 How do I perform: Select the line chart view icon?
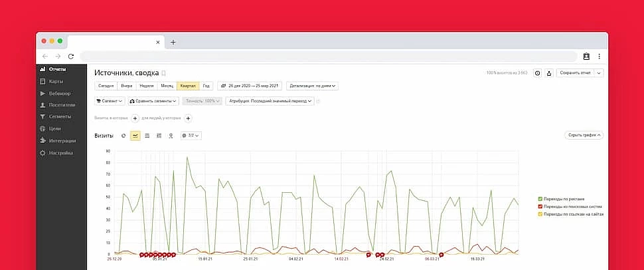[135, 135]
